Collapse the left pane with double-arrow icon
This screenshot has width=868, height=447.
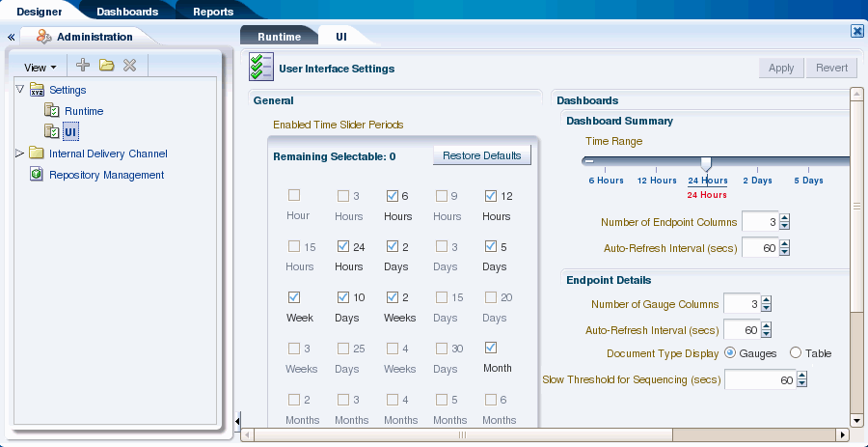[11, 37]
